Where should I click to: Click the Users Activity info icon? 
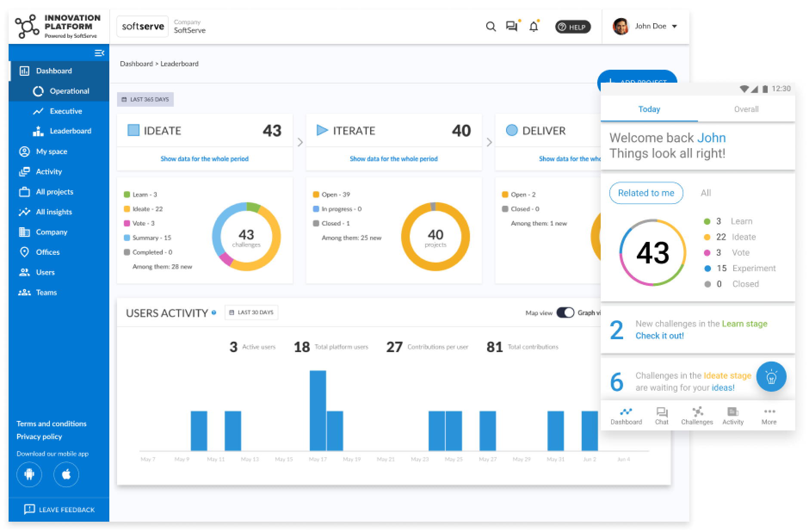(x=214, y=313)
